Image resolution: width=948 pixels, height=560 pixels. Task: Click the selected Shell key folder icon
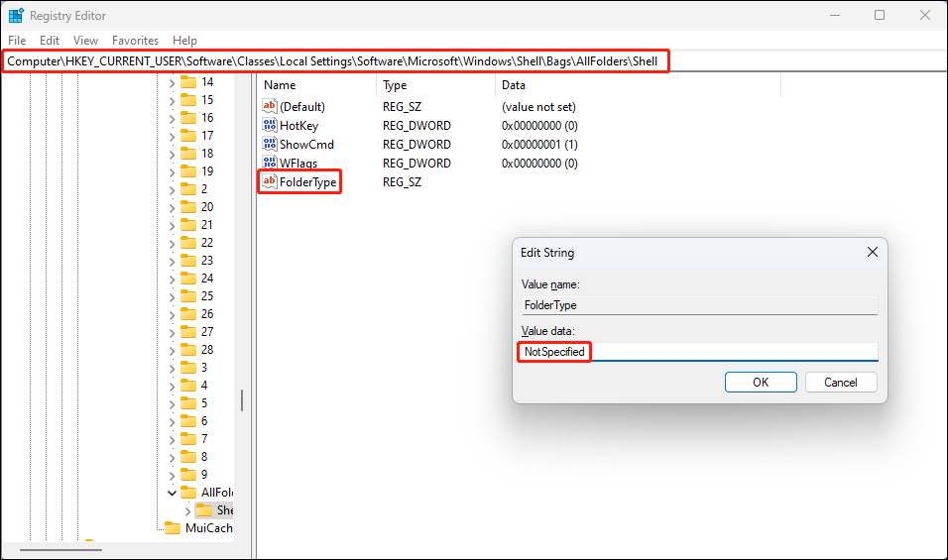204,509
